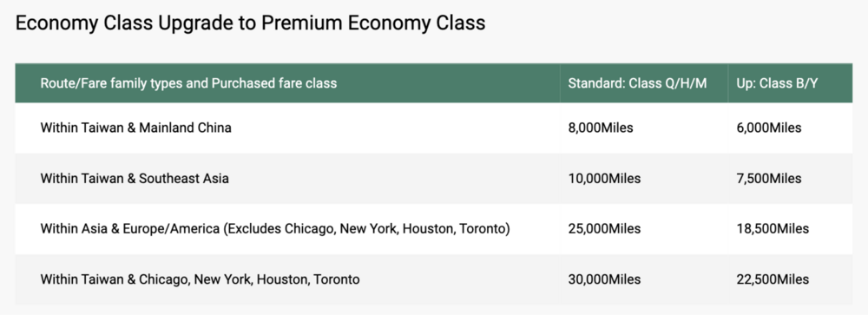The image size is (868, 315).
Task: Click the 10,000Miles value
Action: coord(604,179)
